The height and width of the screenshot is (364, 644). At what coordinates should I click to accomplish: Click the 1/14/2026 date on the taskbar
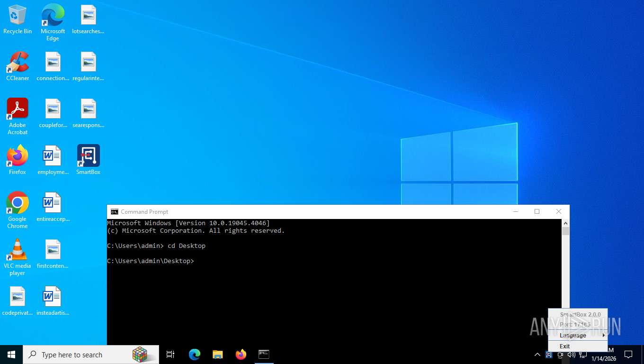point(604,359)
